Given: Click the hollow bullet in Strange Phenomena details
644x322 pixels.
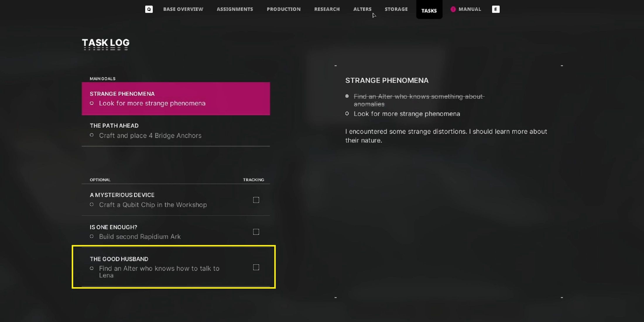Looking at the screenshot, I should click(347, 114).
